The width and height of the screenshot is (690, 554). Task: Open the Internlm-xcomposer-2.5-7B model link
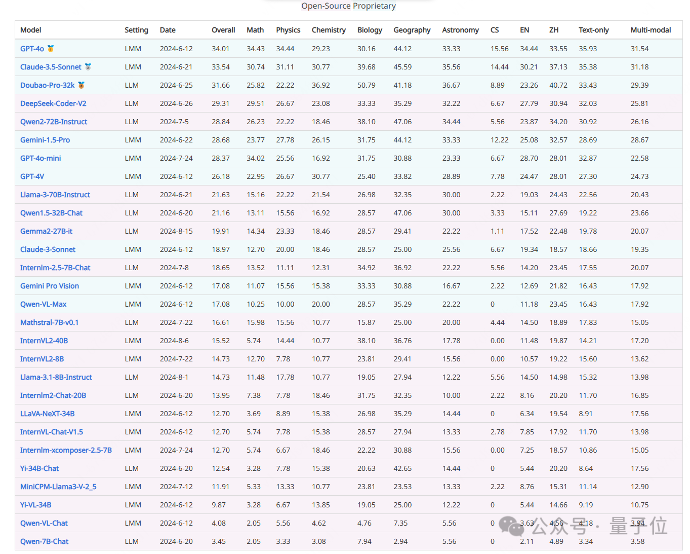pos(66,450)
